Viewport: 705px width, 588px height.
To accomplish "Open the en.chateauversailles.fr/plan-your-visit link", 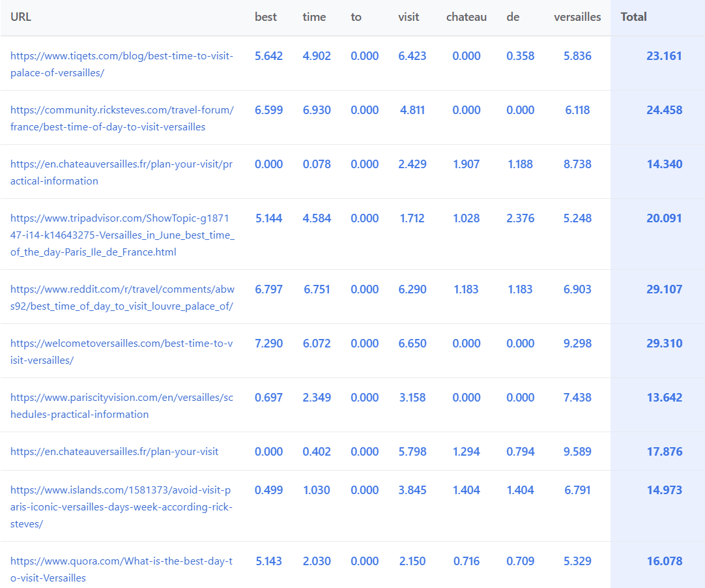I will pos(114,451).
